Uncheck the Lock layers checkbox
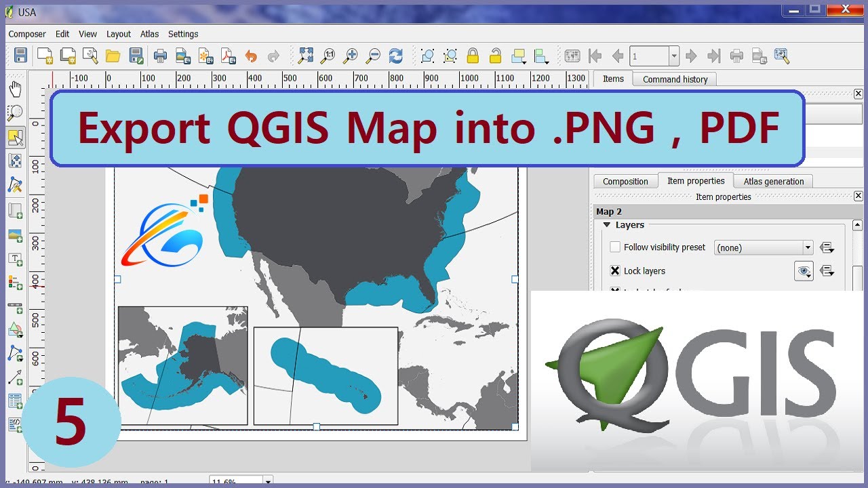The image size is (868, 488). coord(615,270)
